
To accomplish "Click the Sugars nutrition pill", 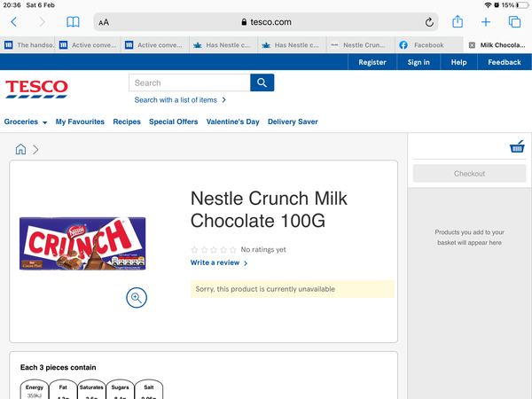I will [x=120, y=389].
